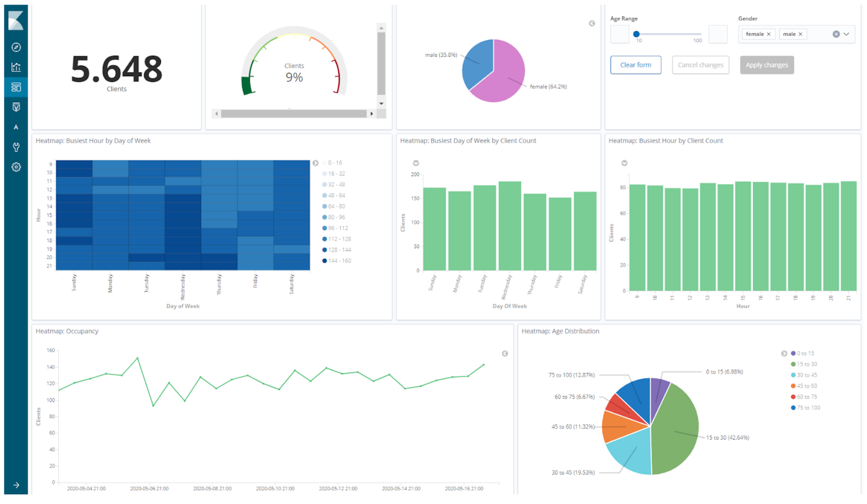
Task: Select the '48 - 64' heatmap legend entry
Action: [334, 195]
